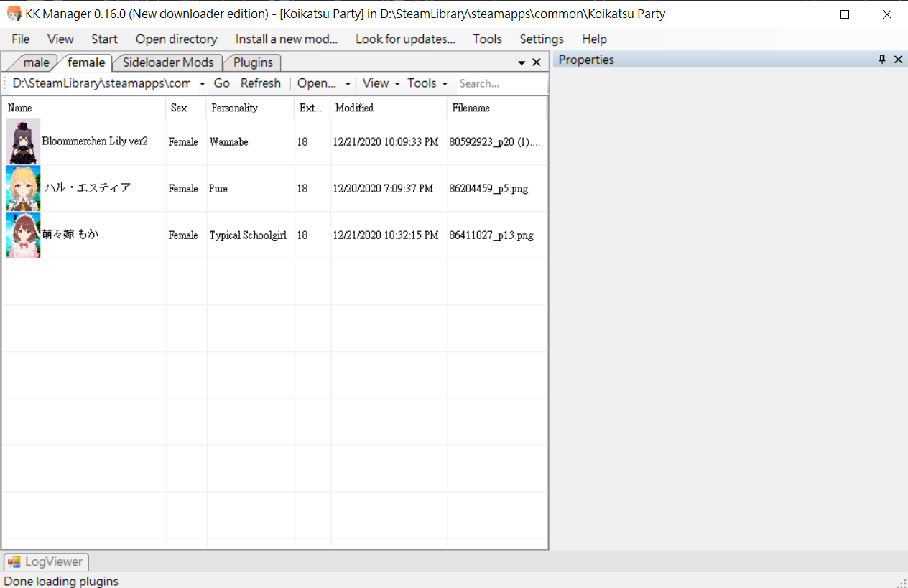This screenshot has width=908, height=588.
Task: Open the File menu
Action: pyautogui.click(x=21, y=39)
